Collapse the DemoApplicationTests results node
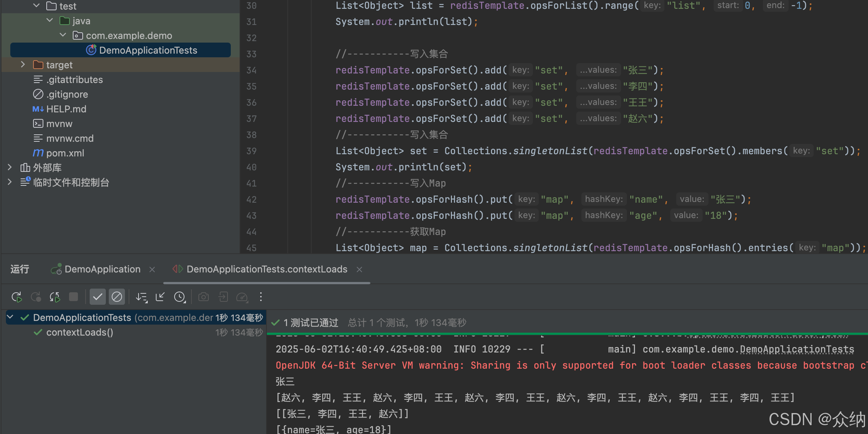868x434 pixels. pyautogui.click(x=10, y=317)
